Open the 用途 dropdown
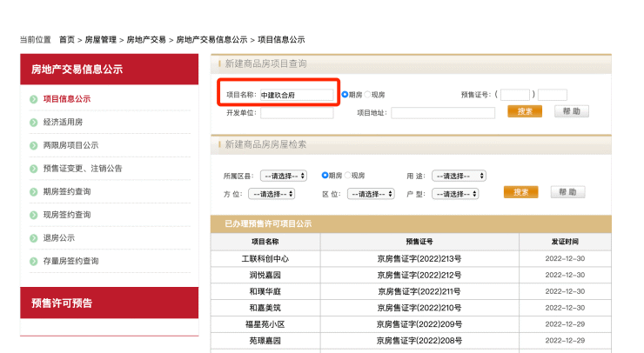The width and height of the screenshot is (644, 353). click(459, 176)
